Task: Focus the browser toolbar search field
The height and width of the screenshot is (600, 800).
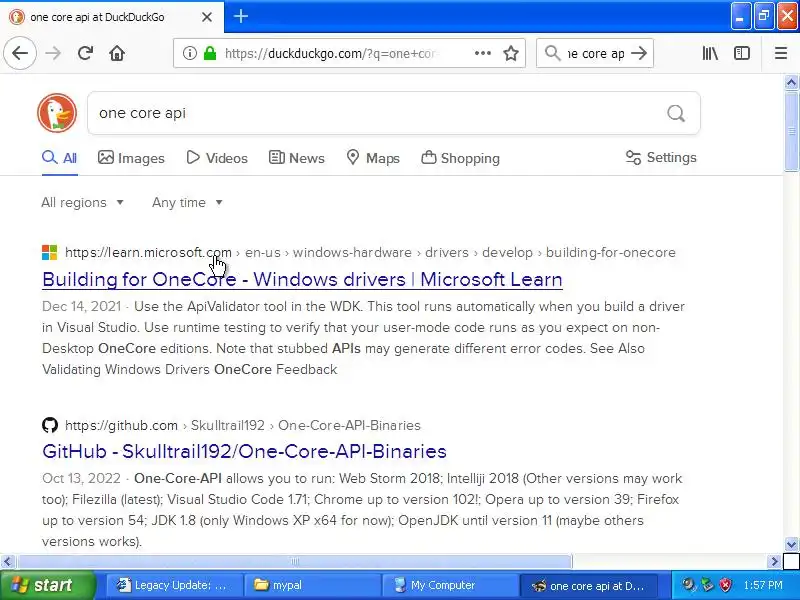Action: [595, 53]
